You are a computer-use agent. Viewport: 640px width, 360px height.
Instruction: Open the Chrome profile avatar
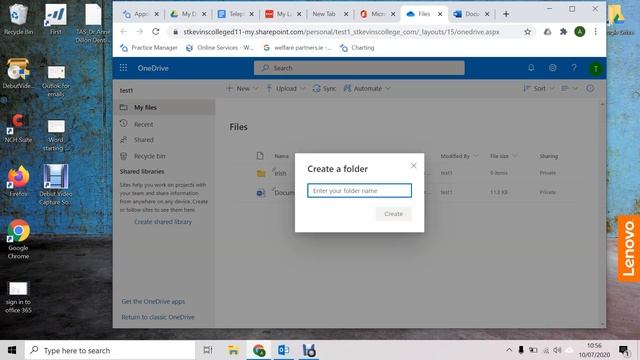tap(580, 31)
